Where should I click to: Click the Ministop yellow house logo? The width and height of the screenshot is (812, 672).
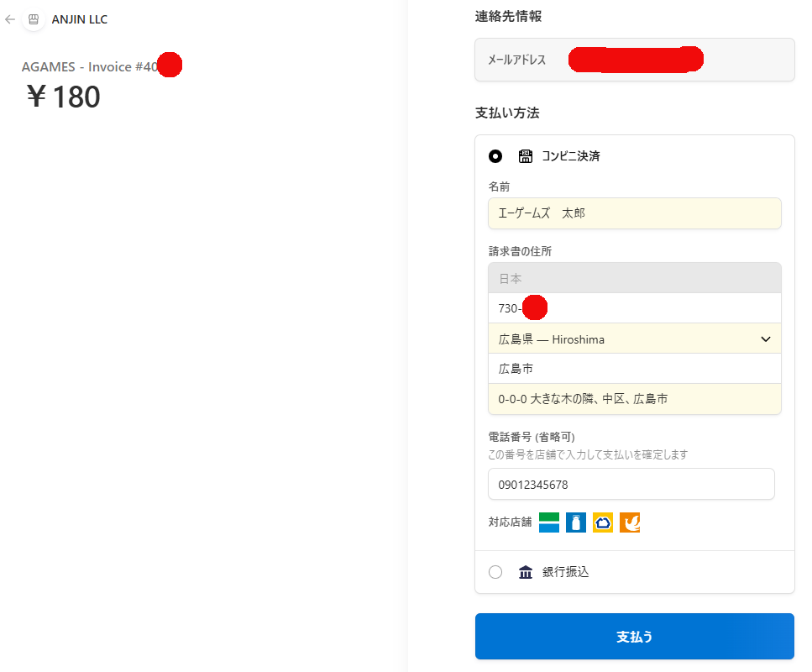[603, 522]
